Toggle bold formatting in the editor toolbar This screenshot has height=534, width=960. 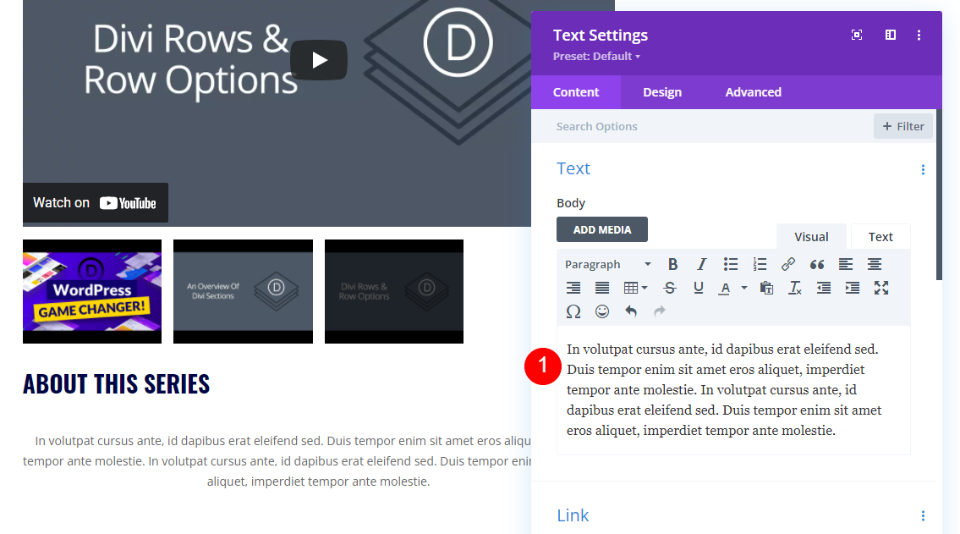673,264
